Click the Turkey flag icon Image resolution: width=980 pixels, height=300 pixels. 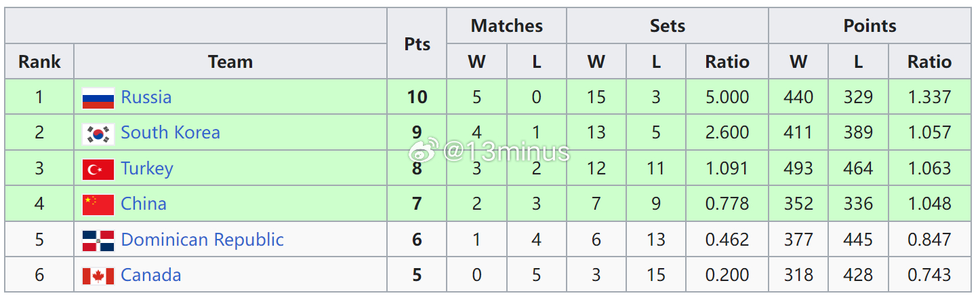coord(98,169)
